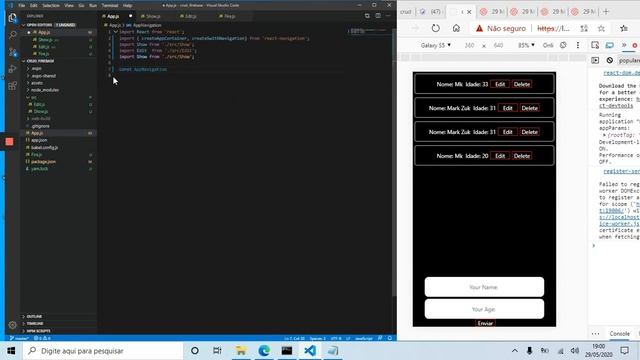640x360 pixels.
Task: Open the Windows Start menu
Action: click(x=11, y=351)
